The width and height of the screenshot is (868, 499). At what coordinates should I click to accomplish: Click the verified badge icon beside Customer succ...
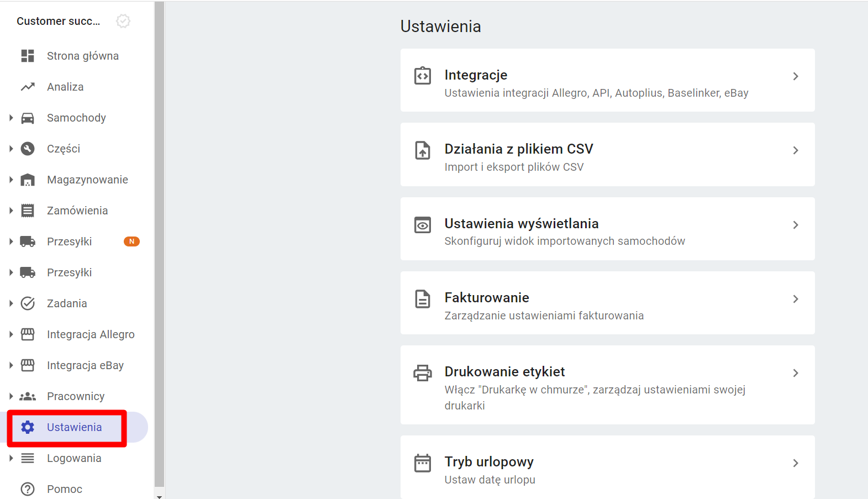coord(123,21)
